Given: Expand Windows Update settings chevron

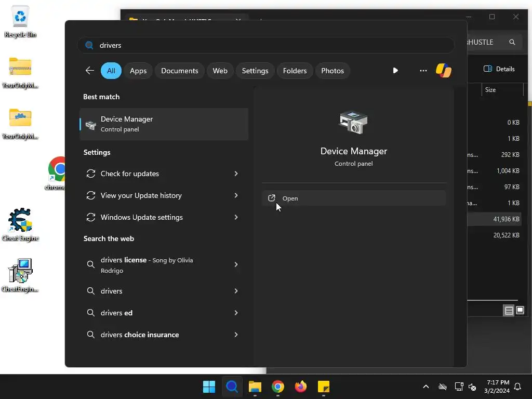Looking at the screenshot, I should (236, 217).
